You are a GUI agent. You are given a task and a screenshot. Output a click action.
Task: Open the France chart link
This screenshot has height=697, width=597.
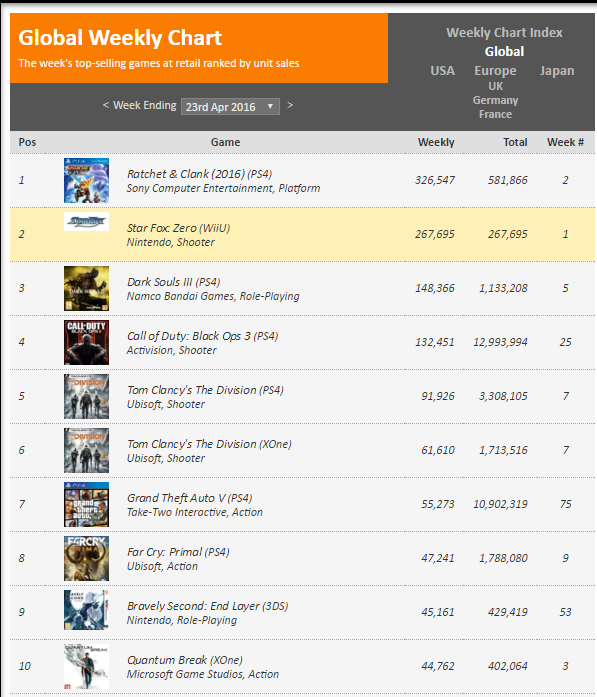point(496,114)
